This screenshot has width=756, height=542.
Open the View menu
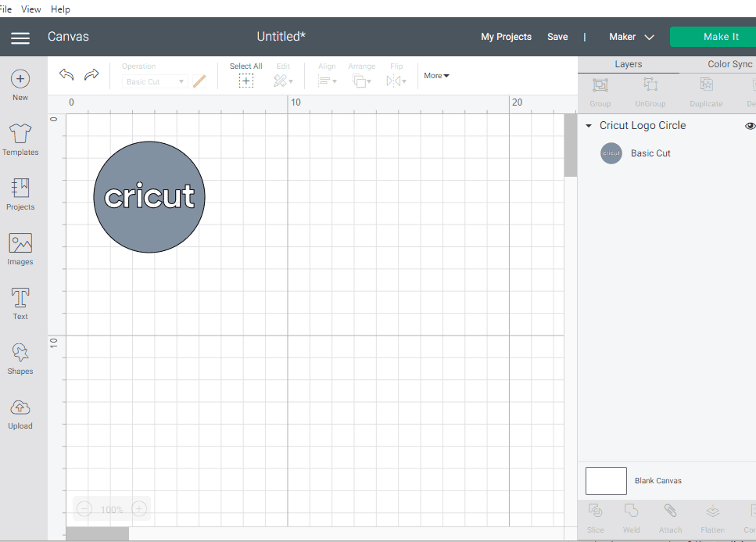click(30, 9)
